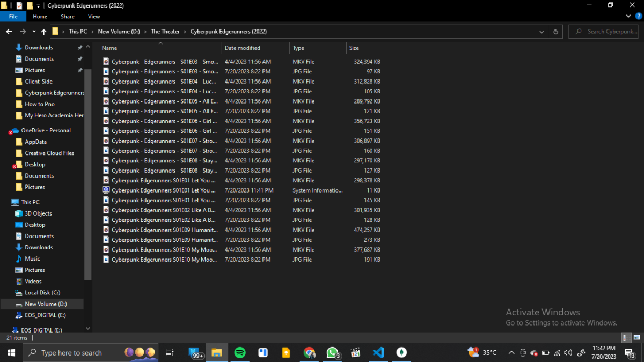Sort files by the Name column
Image resolution: width=644 pixels, height=362 pixels.
click(x=109, y=48)
